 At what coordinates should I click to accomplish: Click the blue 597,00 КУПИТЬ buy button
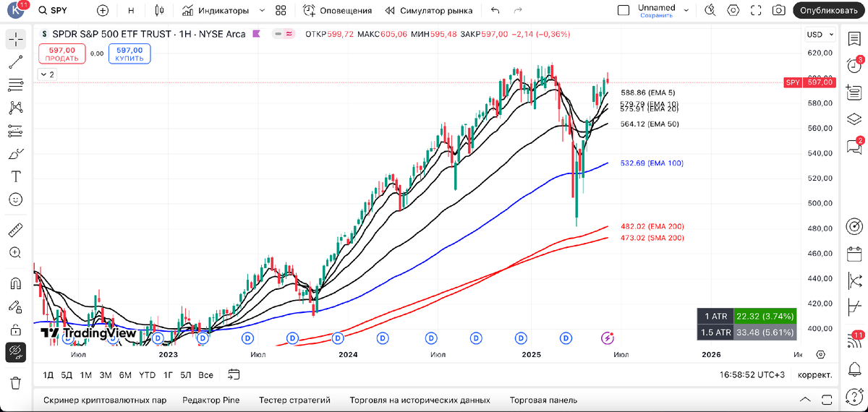tap(129, 53)
